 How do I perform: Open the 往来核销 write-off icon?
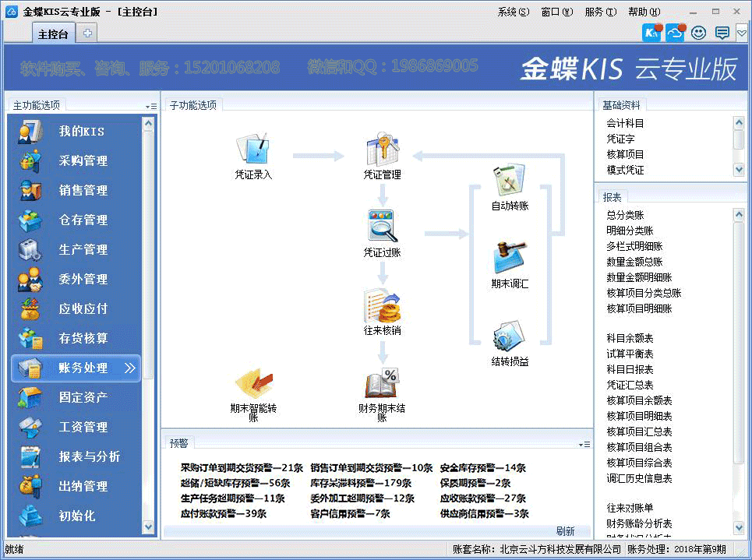382,305
